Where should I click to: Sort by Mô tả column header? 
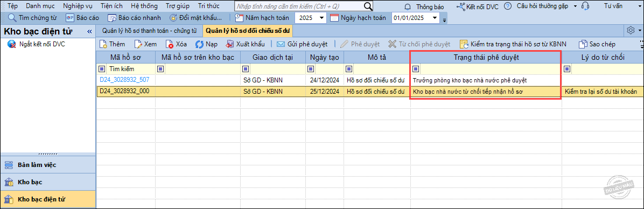point(376,58)
